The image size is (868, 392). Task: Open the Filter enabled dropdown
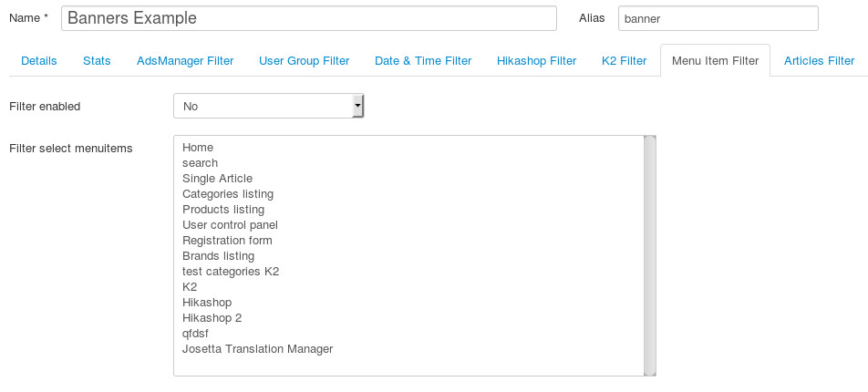point(268,106)
